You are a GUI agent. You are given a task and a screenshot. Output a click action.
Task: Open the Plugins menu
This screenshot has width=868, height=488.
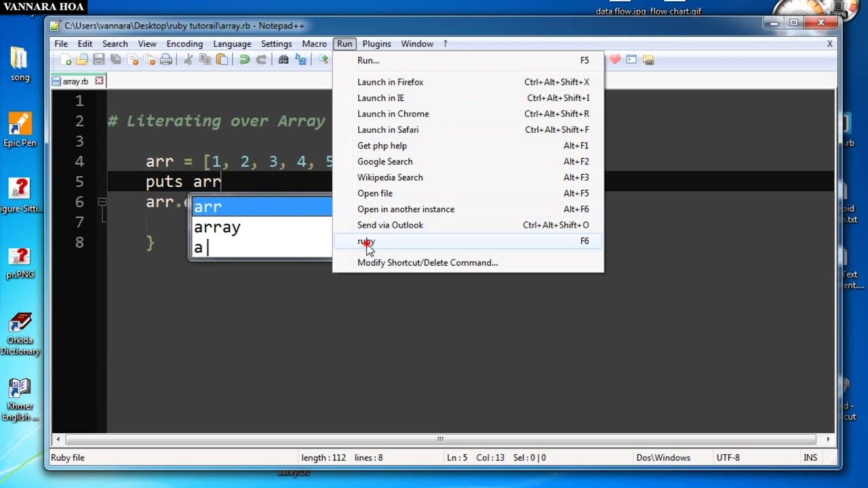point(376,44)
